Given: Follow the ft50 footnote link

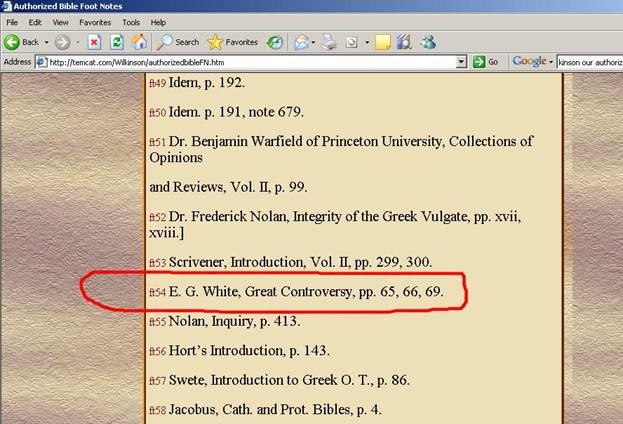Looking at the screenshot, I should point(158,113).
